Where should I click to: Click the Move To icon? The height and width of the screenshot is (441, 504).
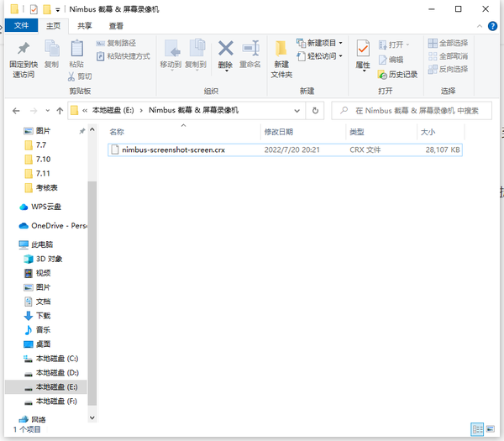171,53
